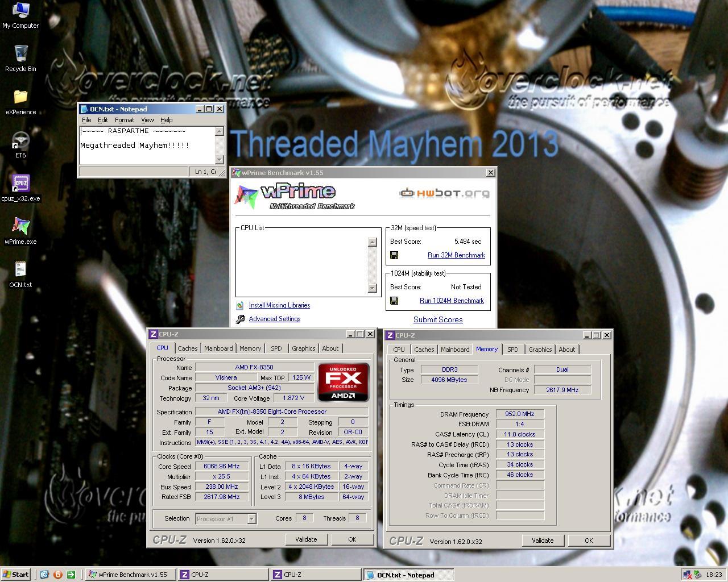
Task: Launch Internet Explorer from the quick launch bar
Action: click(44, 575)
